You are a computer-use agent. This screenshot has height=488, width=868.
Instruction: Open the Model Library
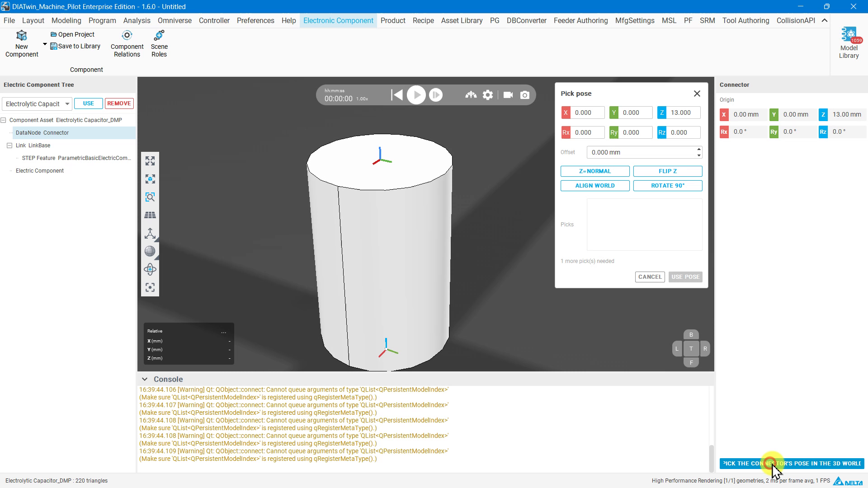849,43
